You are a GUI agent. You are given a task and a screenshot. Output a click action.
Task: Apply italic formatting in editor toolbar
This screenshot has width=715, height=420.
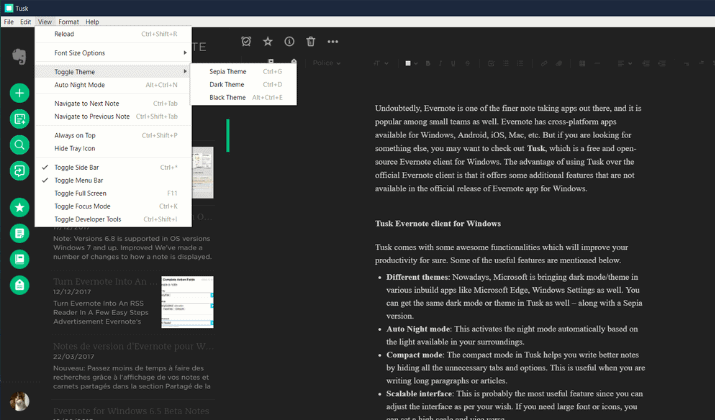(440, 63)
